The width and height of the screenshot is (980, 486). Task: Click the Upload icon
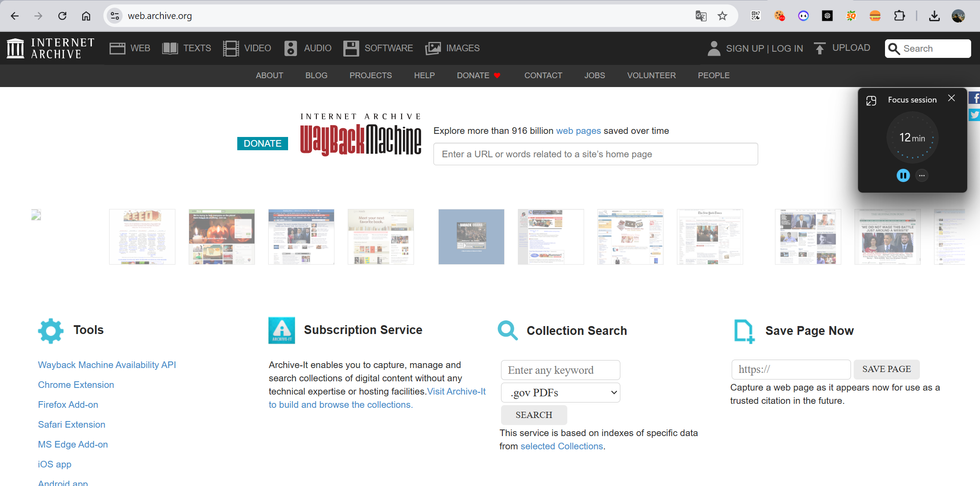coord(820,48)
